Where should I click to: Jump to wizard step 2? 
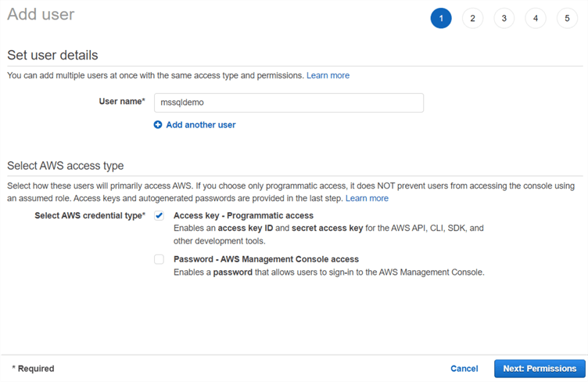point(472,18)
